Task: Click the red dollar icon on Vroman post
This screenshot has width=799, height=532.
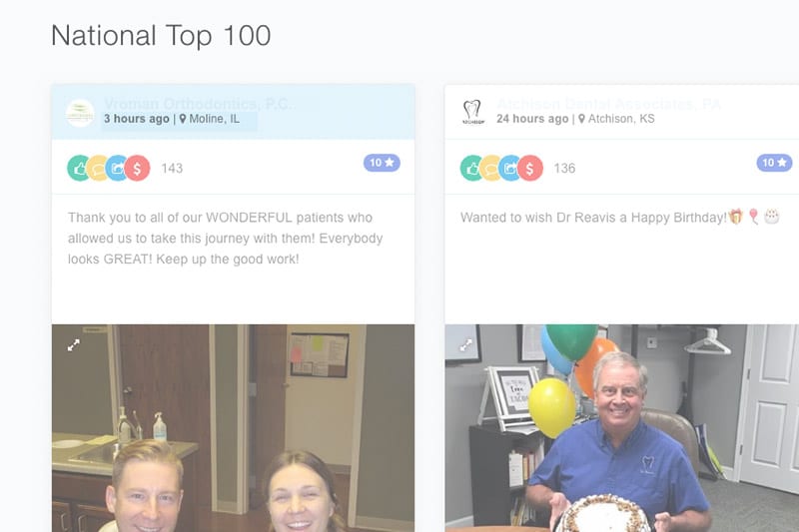Action: pyautogui.click(x=137, y=168)
